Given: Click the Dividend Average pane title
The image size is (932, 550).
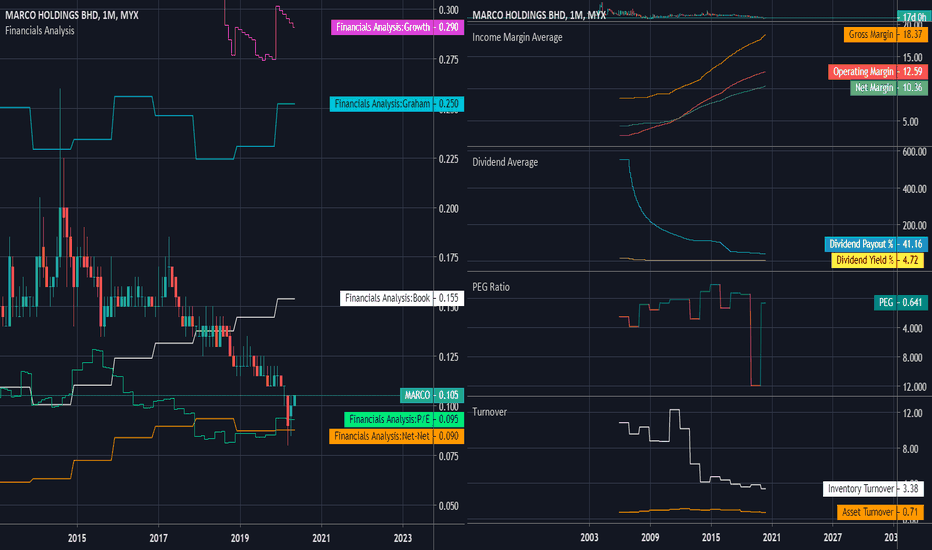Looking at the screenshot, I should point(505,162).
